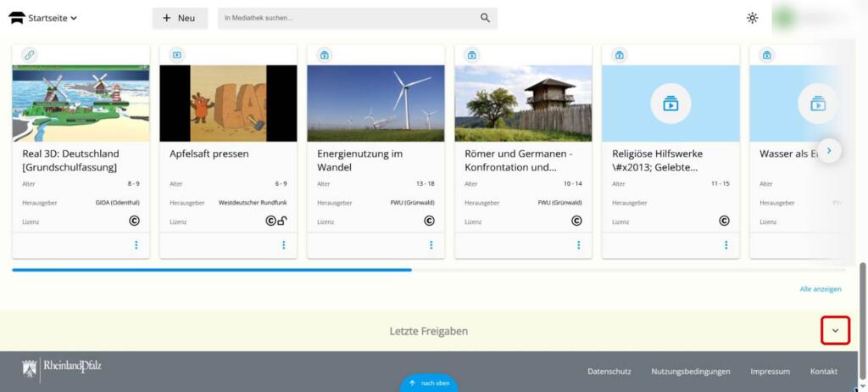This screenshot has width=868, height=392.
Task: Open Kontakt footer link
Action: [x=824, y=372]
